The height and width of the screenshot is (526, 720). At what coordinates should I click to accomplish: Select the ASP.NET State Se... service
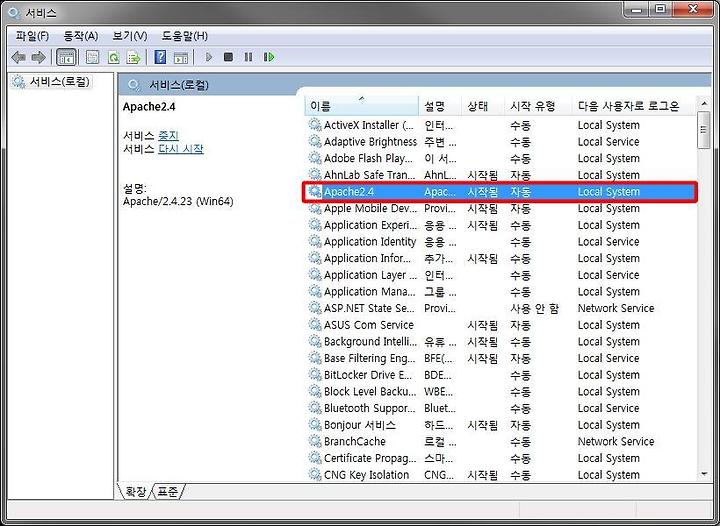pyautogui.click(x=501, y=308)
